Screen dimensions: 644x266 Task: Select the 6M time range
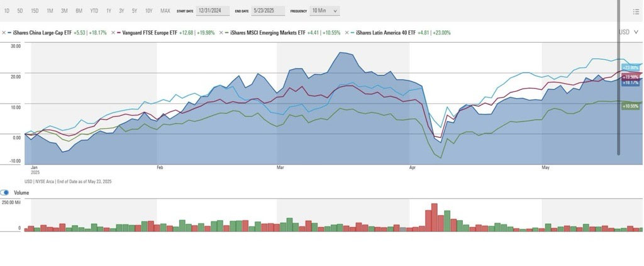coord(79,11)
